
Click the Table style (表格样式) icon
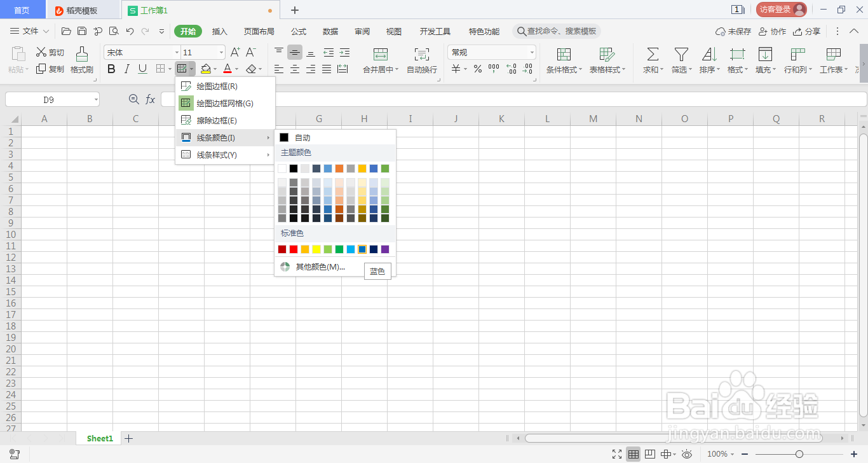pyautogui.click(x=607, y=55)
